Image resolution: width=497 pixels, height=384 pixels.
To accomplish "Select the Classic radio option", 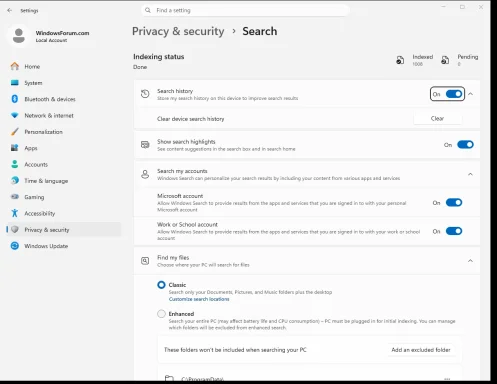I will click(161, 285).
